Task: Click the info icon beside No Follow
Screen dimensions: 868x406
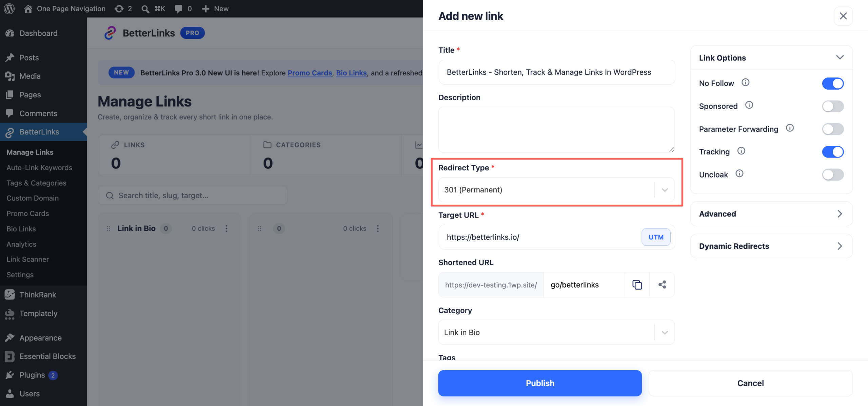Action: (745, 82)
